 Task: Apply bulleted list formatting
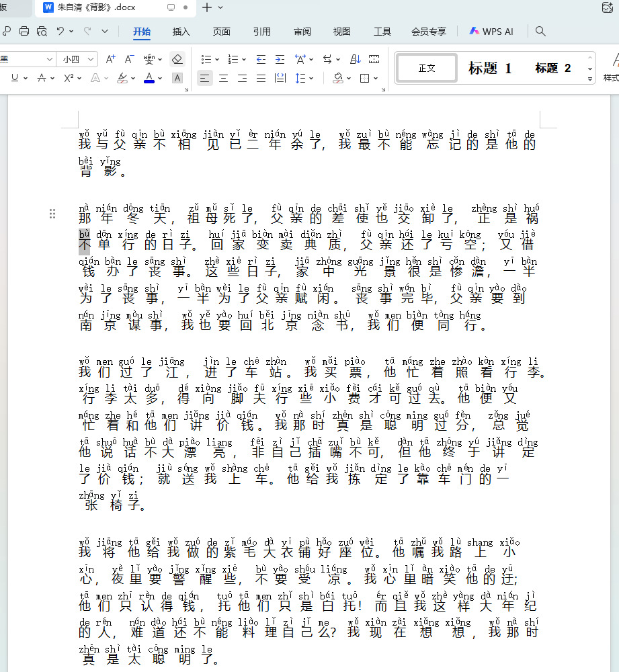point(206,60)
